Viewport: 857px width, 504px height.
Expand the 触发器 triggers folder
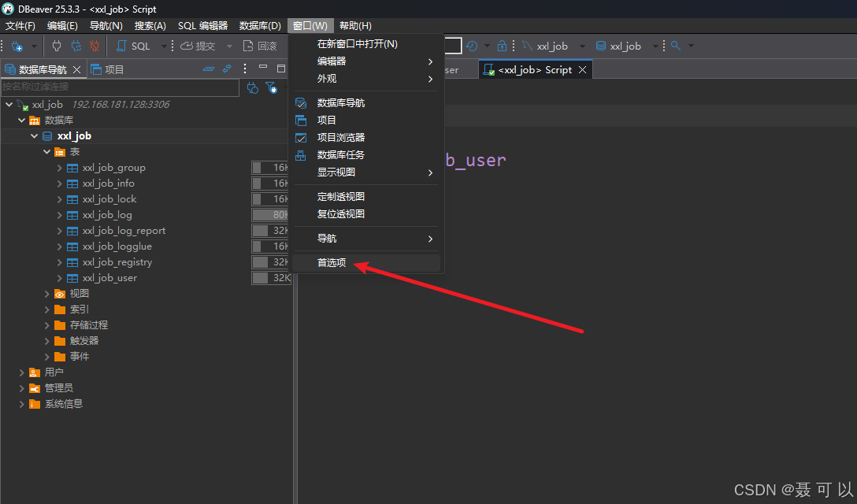click(47, 342)
